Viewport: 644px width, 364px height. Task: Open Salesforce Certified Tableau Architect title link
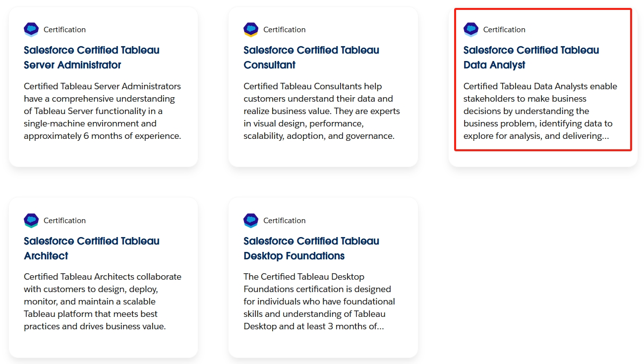[92, 248]
